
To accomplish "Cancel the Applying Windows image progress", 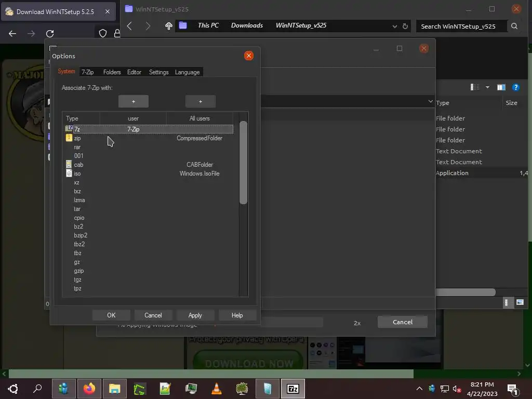I will [403, 322].
